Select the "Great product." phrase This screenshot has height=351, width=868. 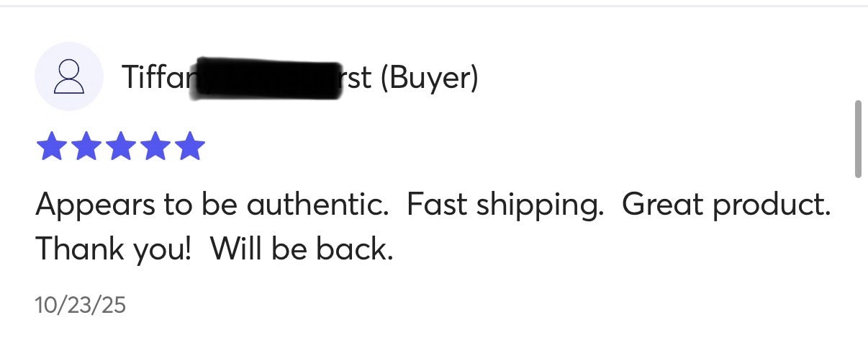tap(725, 205)
